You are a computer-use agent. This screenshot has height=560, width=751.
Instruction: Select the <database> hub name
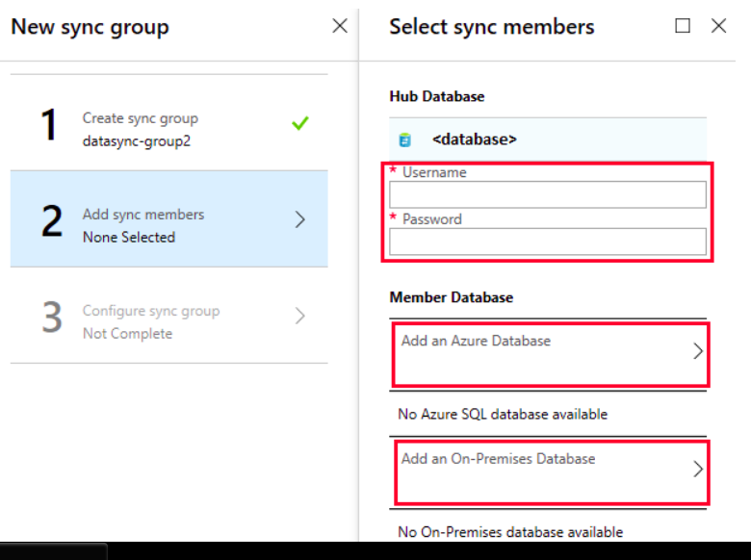pos(475,140)
